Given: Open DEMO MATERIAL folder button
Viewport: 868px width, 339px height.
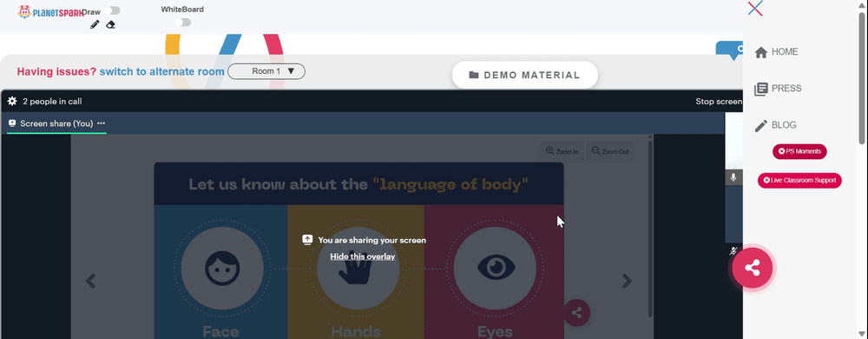Looking at the screenshot, I should [525, 75].
